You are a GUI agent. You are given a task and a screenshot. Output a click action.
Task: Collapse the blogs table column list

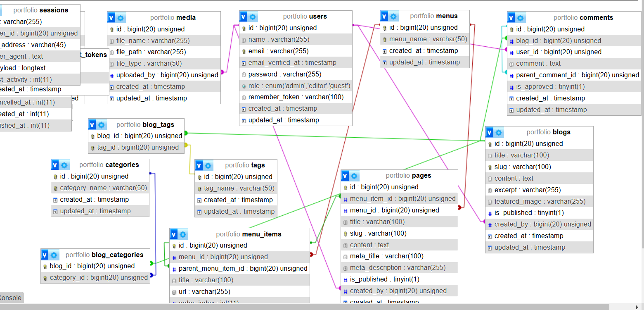490,133
